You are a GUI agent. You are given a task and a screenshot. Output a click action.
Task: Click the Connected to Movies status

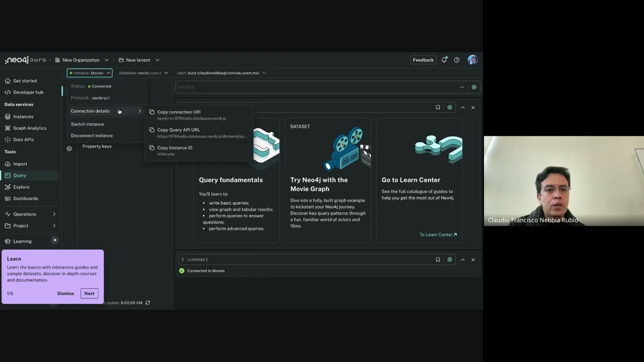206,271
